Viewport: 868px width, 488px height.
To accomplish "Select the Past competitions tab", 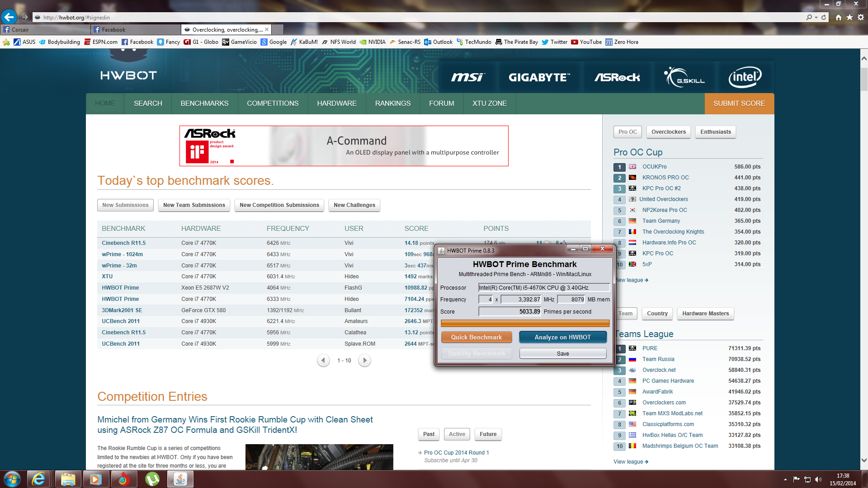I will (x=429, y=434).
